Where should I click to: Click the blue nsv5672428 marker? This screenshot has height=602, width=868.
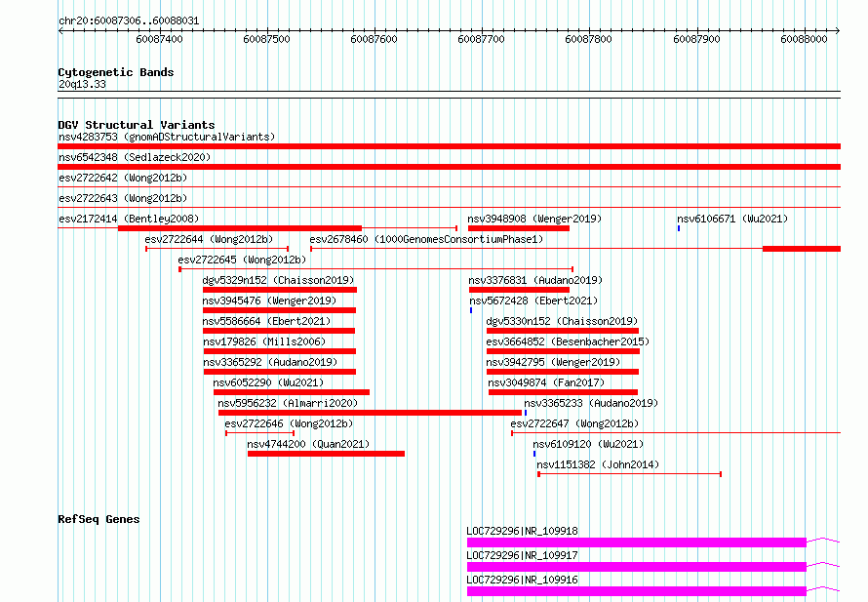tap(471, 310)
